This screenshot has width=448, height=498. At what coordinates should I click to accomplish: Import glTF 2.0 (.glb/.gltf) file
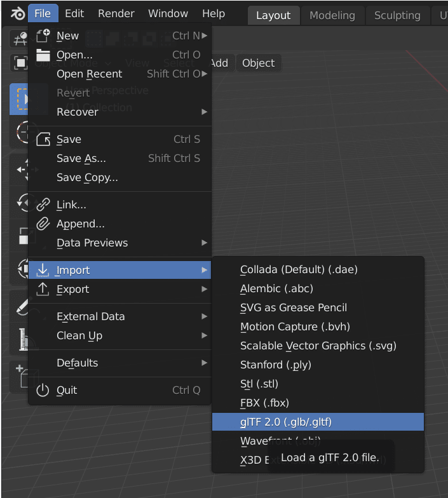(x=318, y=422)
